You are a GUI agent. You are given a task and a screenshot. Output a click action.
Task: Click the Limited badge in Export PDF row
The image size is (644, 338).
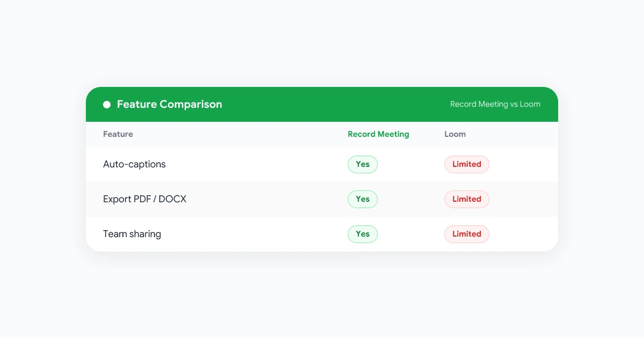click(x=467, y=199)
